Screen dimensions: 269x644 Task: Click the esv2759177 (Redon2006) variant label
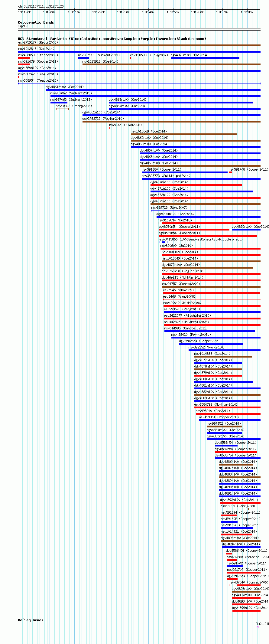point(38,42)
